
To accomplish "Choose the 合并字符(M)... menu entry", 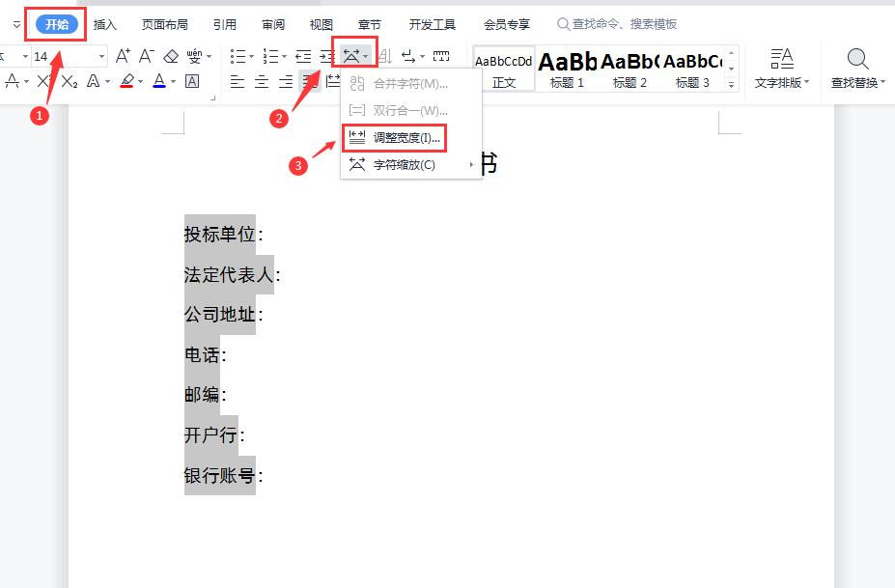I will 411,84.
